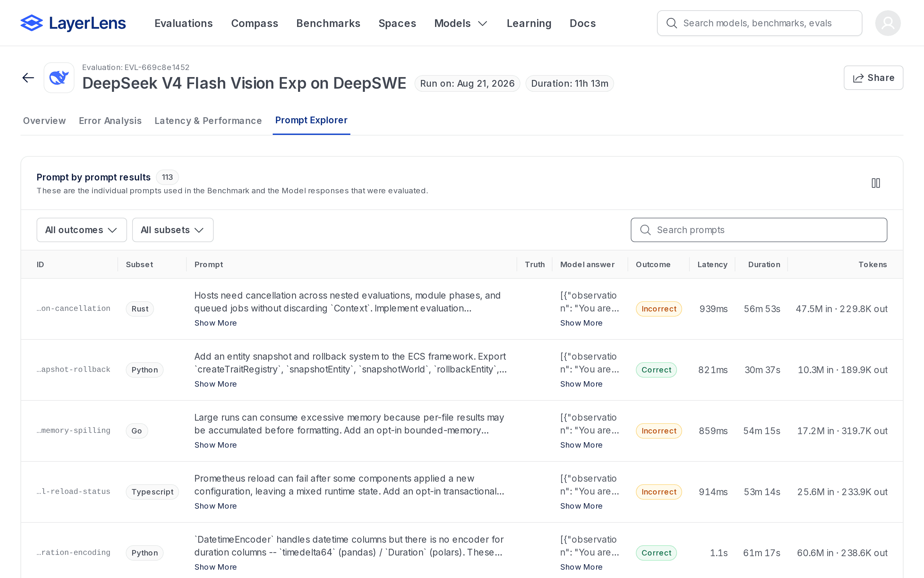Go to Compass
Viewport: 924px width, 578px height.
click(255, 23)
